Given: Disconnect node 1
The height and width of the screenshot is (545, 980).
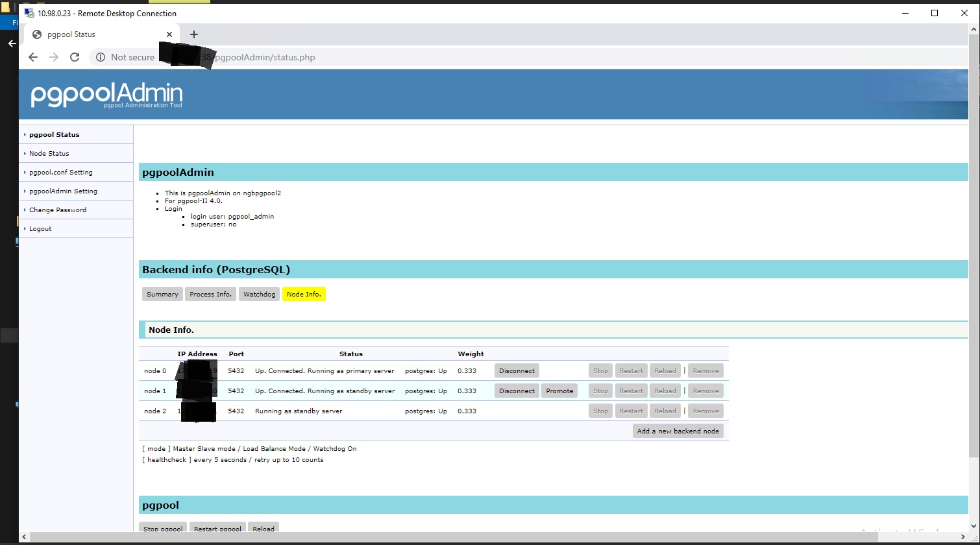Looking at the screenshot, I should tap(517, 391).
